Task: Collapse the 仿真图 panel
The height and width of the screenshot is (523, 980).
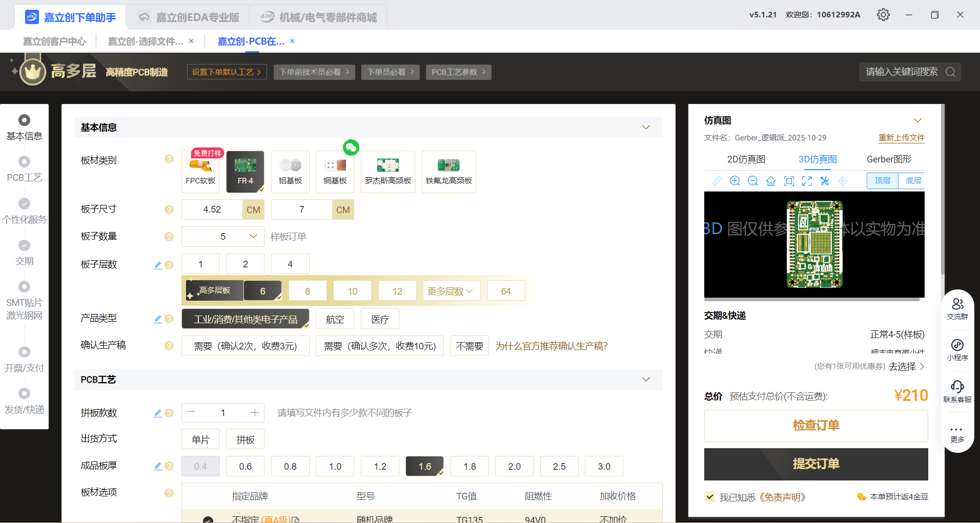Action: [918, 120]
